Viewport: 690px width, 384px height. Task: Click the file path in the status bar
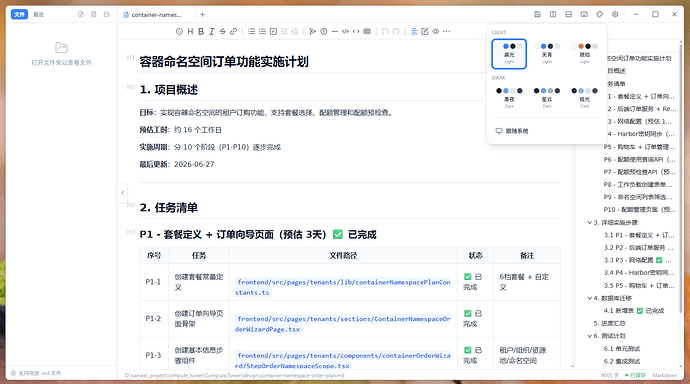click(234, 376)
